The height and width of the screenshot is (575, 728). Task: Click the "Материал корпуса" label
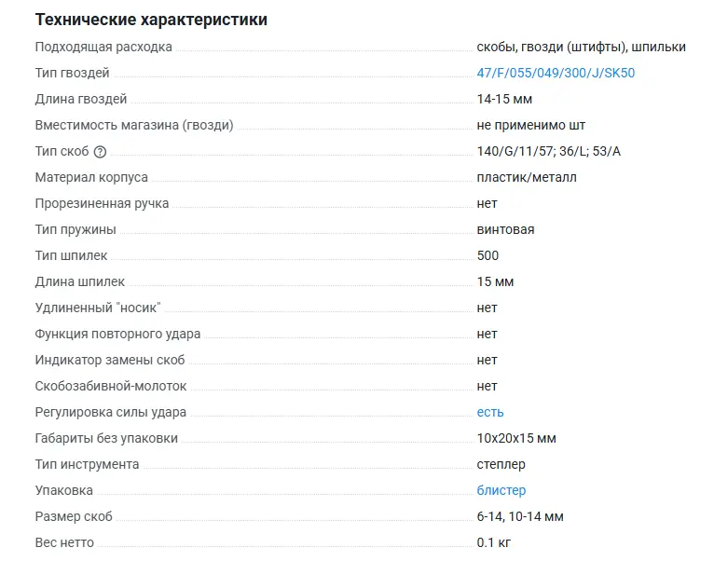[91, 177]
